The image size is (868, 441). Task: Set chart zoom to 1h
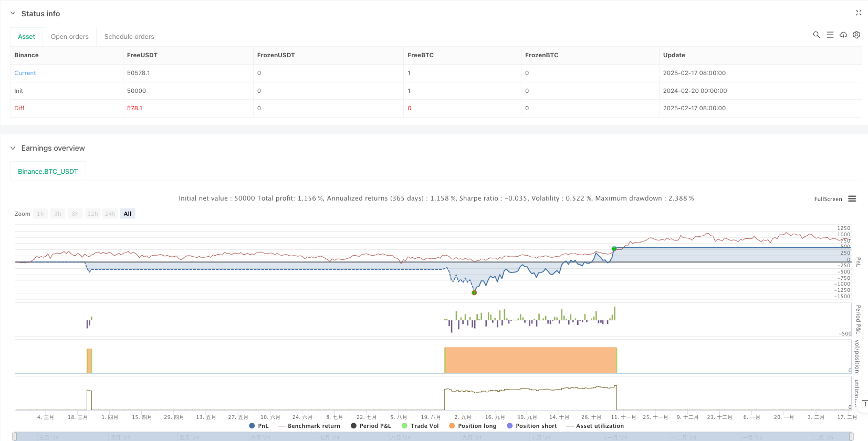(40, 214)
